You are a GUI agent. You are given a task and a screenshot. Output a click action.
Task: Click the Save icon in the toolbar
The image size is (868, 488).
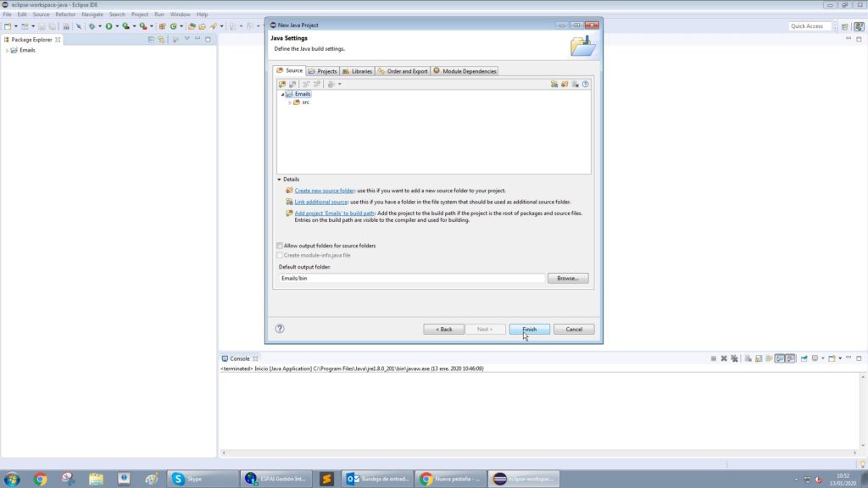(x=42, y=25)
